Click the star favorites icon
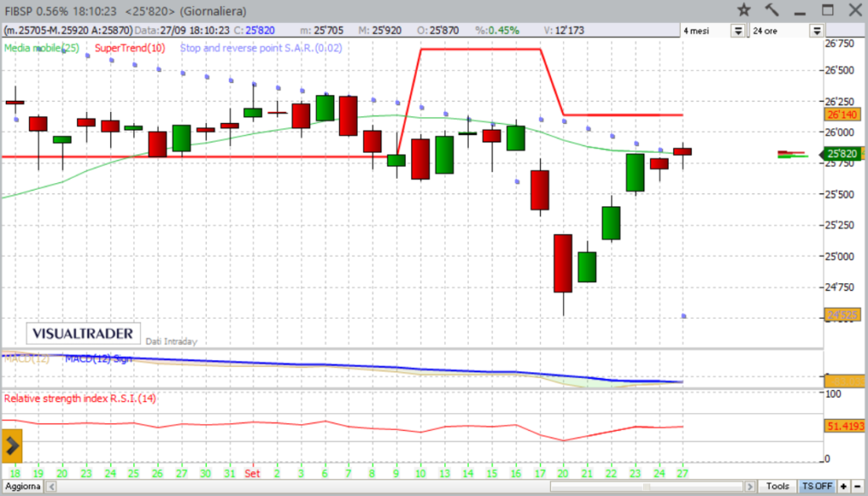The width and height of the screenshot is (868, 496). coord(743,10)
